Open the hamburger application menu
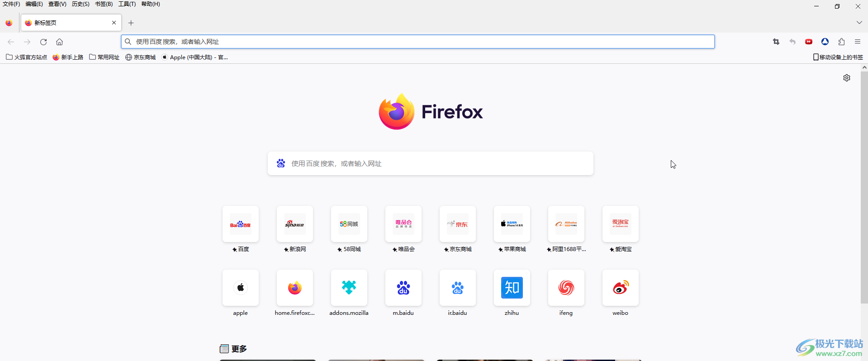Screen dimensions: 868x361 coord(858,42)
